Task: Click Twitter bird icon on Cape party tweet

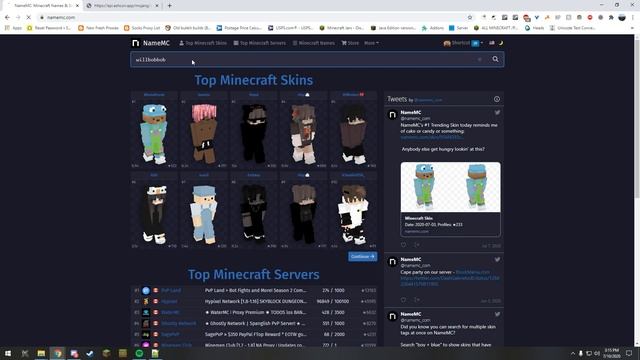Action: tap(497, 260)
